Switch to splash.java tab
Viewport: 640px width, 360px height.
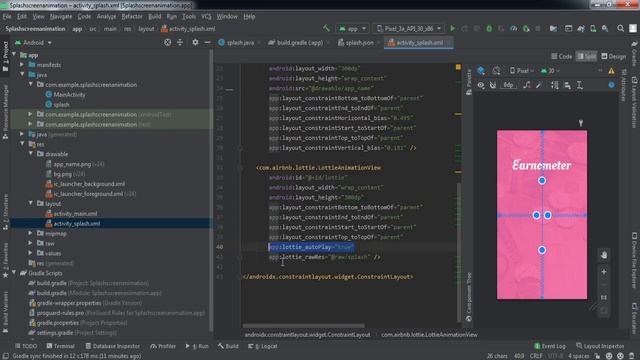point(240,42)
